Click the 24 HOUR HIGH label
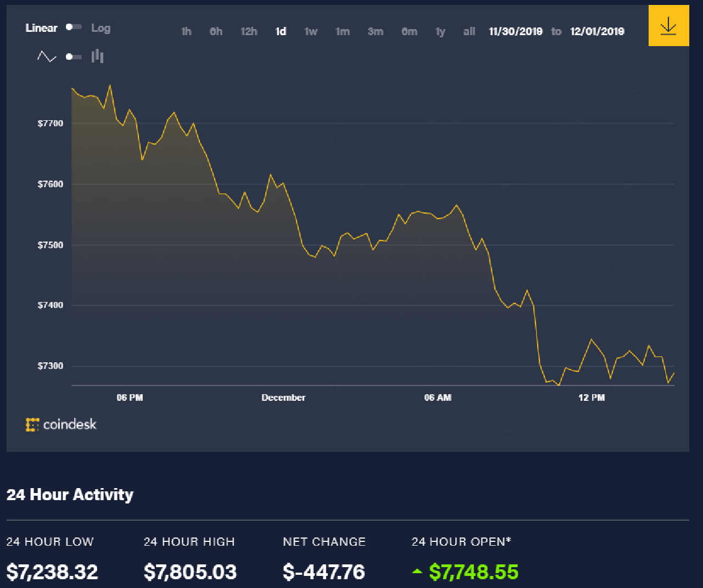 189,542
